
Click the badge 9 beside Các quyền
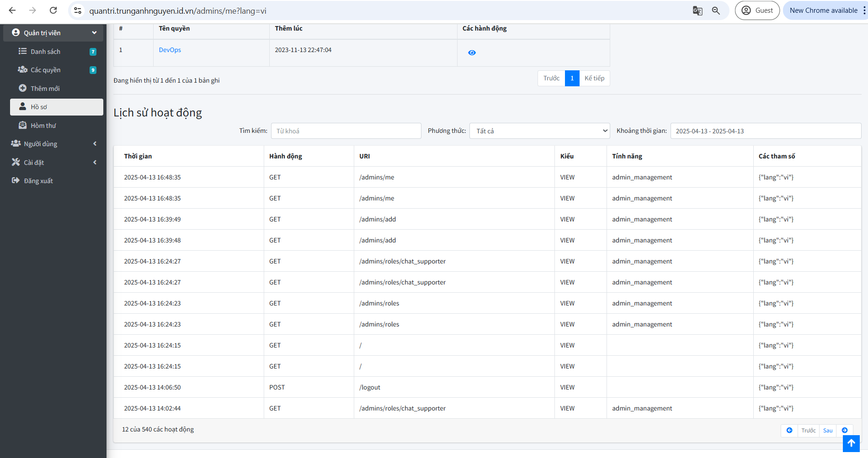pos(93,70)
